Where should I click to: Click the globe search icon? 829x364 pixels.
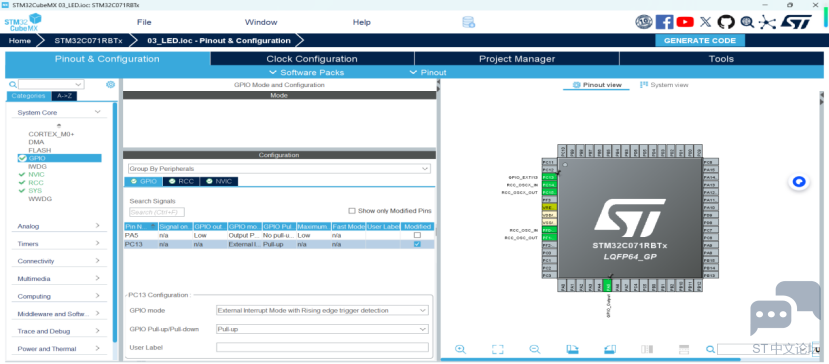747,22
